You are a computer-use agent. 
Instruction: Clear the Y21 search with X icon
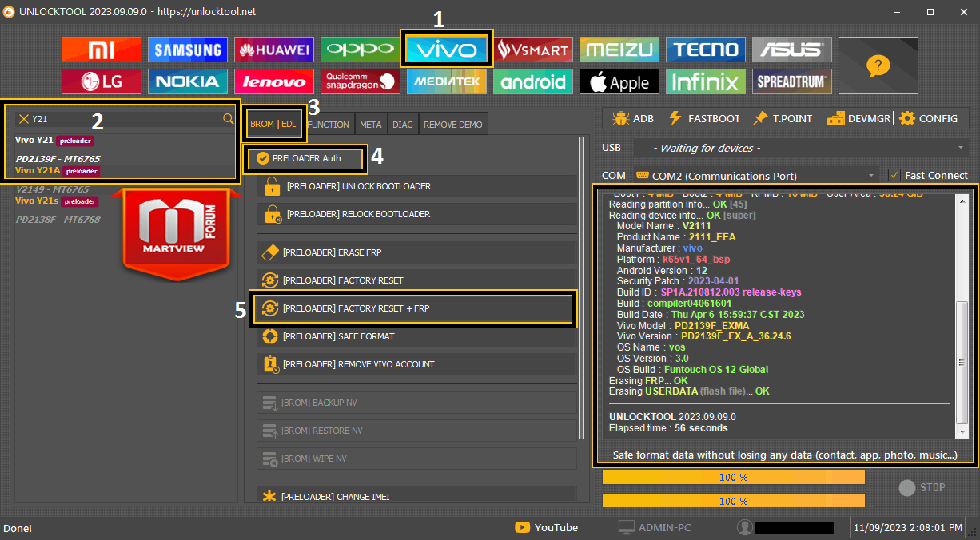pyautogui.click(x=23, y=119)
